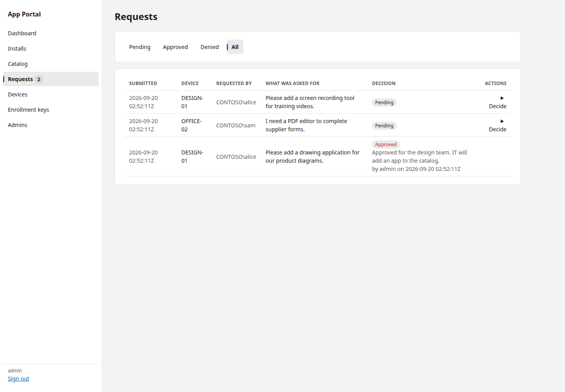Click the Sign out link
Viewport: 565px width, 392px height.
coord(18,379)
